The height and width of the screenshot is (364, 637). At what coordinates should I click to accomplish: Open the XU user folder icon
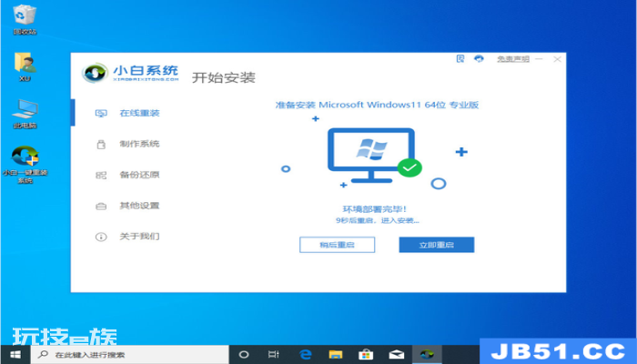pyautogui.click(x=25, y=66)
